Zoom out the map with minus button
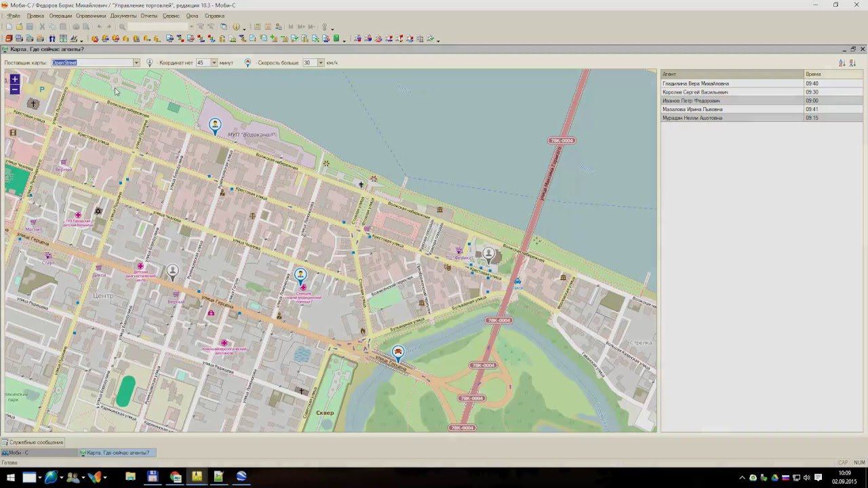 [x=15, y=89]
